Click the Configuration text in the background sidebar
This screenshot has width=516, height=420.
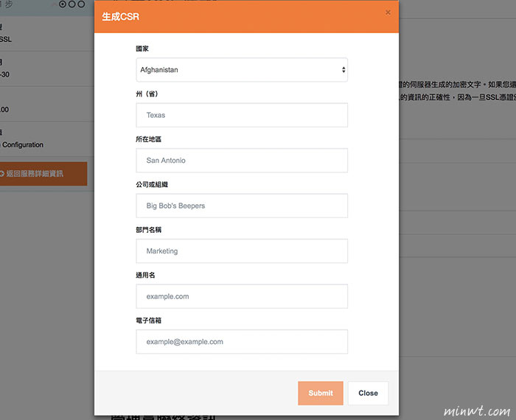coord(23,144)
